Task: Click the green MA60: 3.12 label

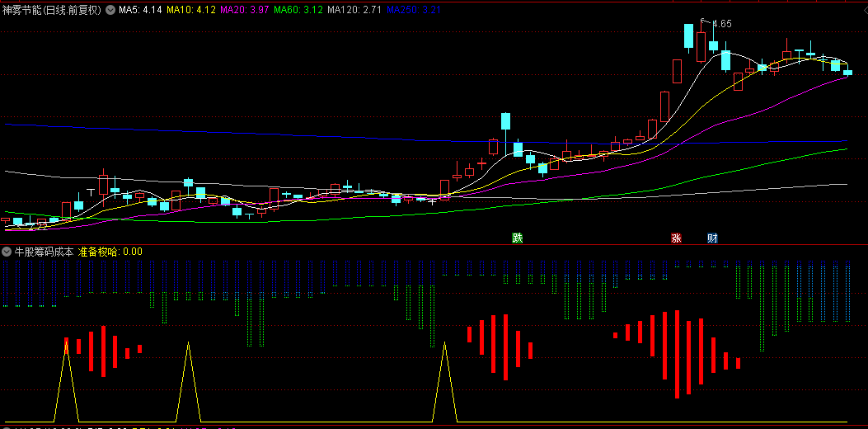Action: coord(298,9)
